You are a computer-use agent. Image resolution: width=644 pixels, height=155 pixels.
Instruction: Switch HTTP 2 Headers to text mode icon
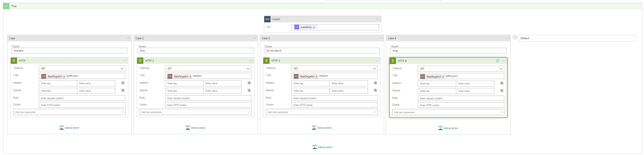249,83
